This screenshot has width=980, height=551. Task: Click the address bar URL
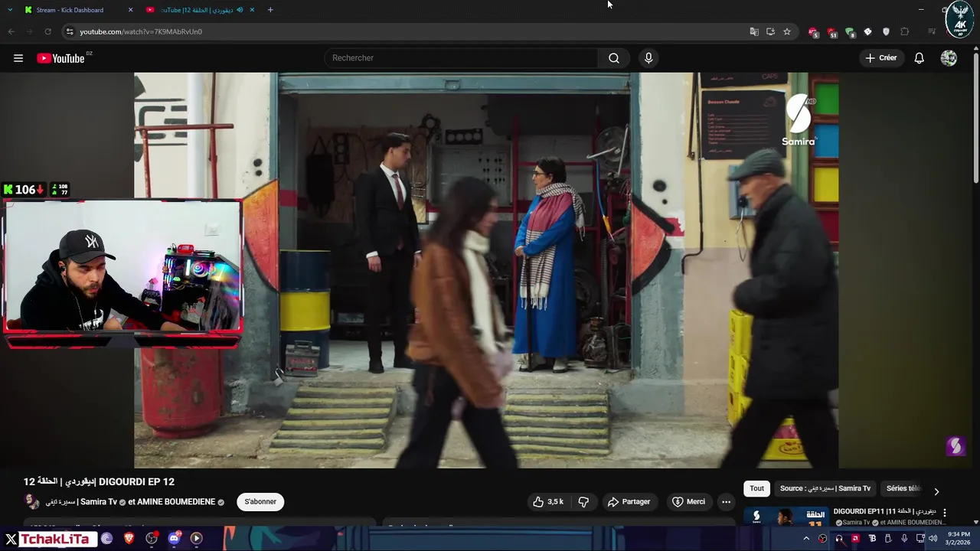pos(141,31)
